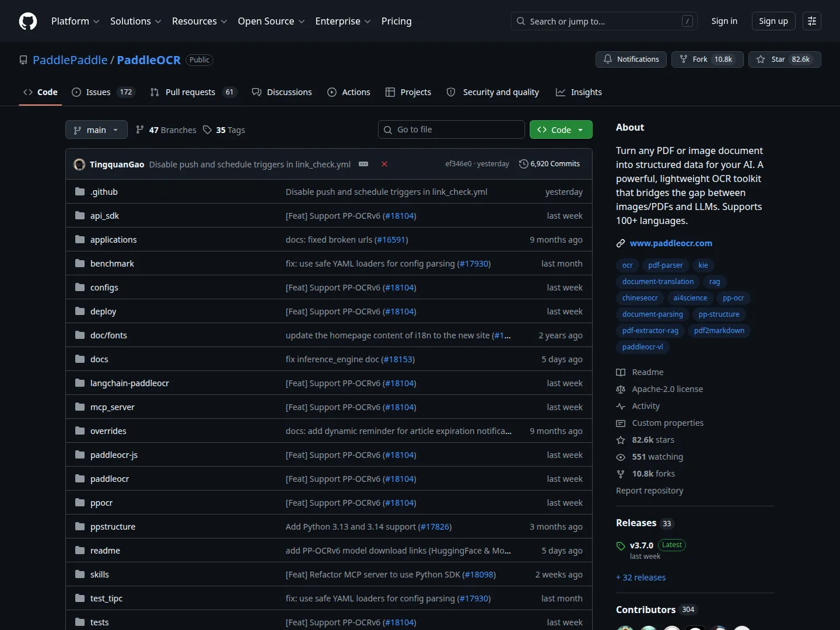Image resolution: width=840 pixels, height=630 pixels.
Task: Open the appearance settings icon in header
Action: [x=811, y=21]
